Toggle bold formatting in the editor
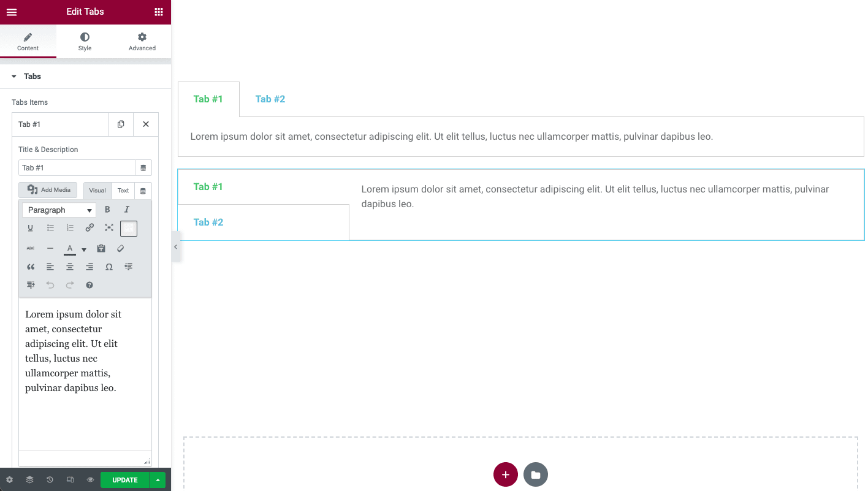Image resolution: width=868 pixels, height=491 pixels. click(x=107, y=210)
